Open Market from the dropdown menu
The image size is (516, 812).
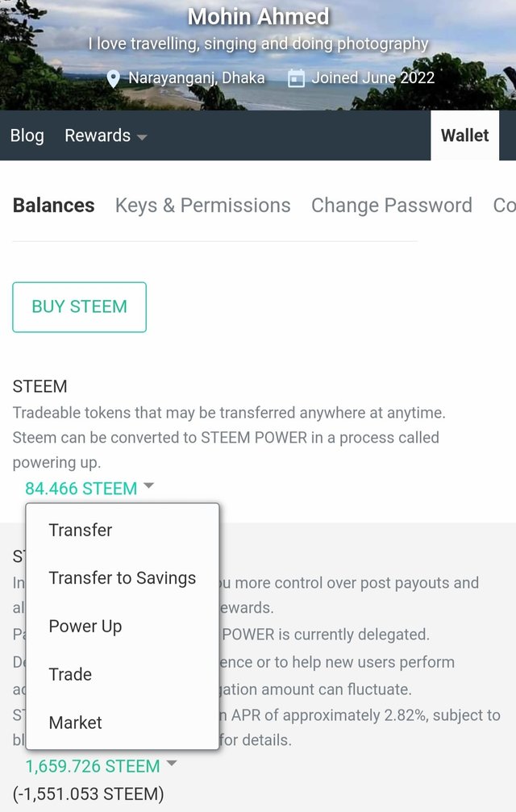[x=76, y=722]
